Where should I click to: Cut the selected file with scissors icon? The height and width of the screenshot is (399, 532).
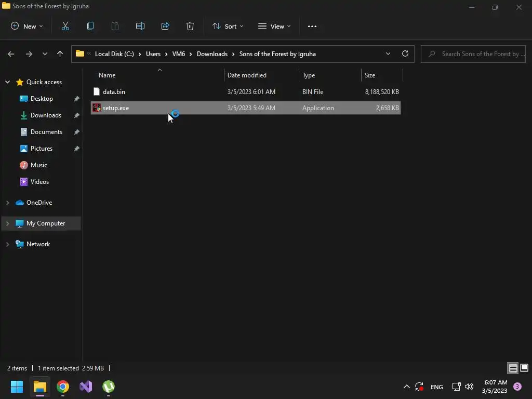[65, 26]
